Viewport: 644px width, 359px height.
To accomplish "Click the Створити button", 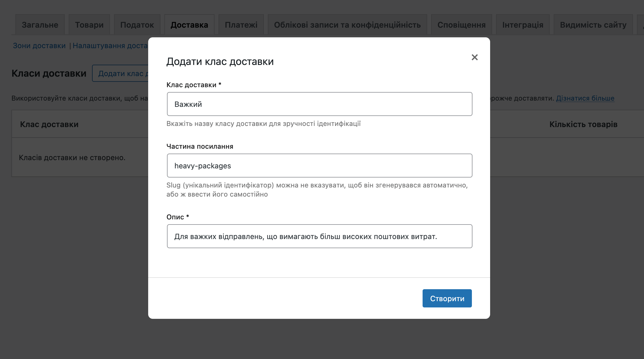I will (x=447, y=298).
